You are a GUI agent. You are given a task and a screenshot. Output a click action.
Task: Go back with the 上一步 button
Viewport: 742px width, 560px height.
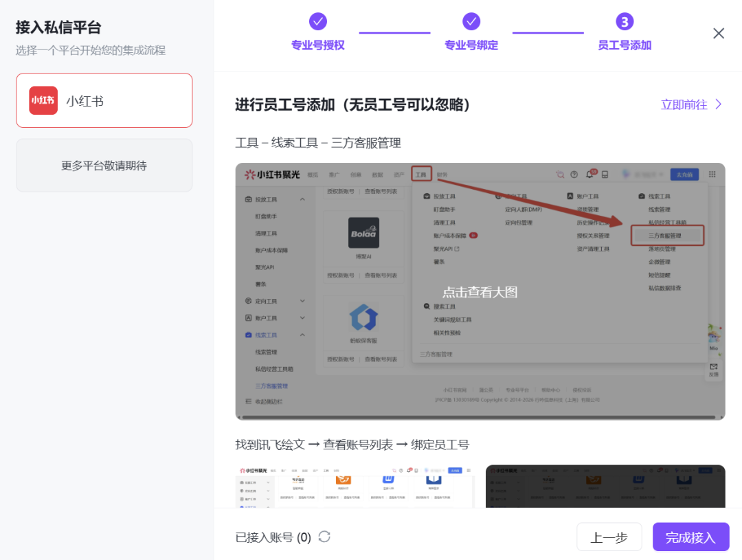coord(609,537)
